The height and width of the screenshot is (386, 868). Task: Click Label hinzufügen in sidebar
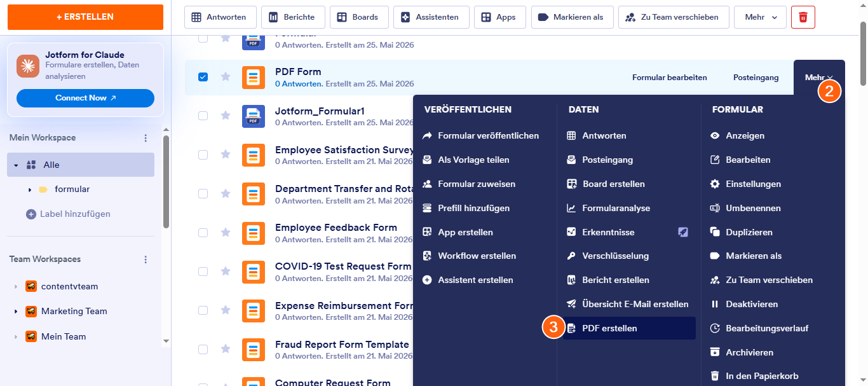(x=68, y=214)
